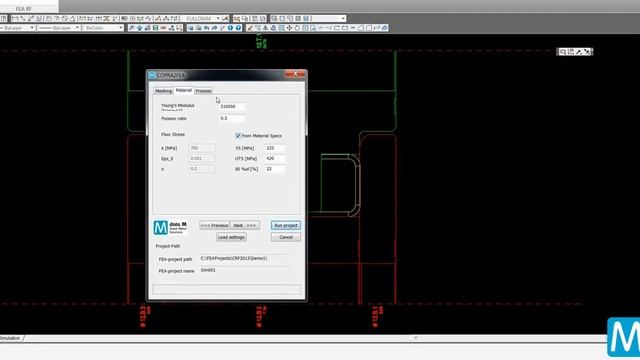Click the Young's Modulus value field

pos(231,107)
